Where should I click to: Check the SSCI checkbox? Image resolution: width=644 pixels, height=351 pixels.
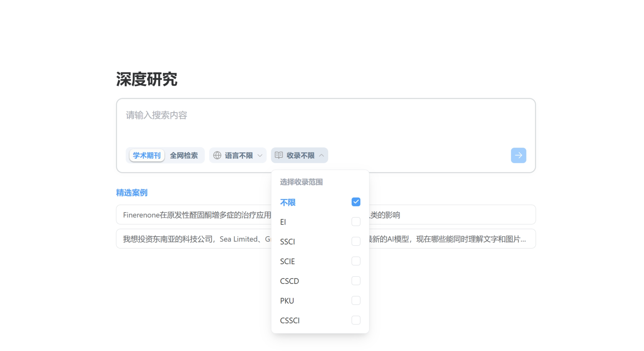pyautogui.click(x=356, y=241)
